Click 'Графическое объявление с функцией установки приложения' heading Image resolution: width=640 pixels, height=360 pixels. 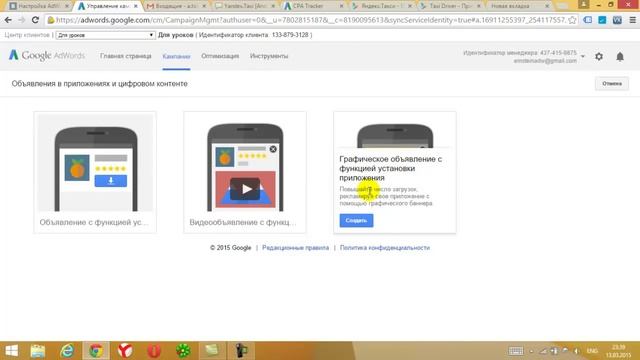point(391,168)
